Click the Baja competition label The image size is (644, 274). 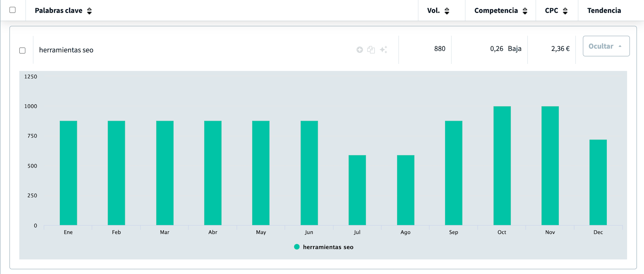(x=514, y=49)
